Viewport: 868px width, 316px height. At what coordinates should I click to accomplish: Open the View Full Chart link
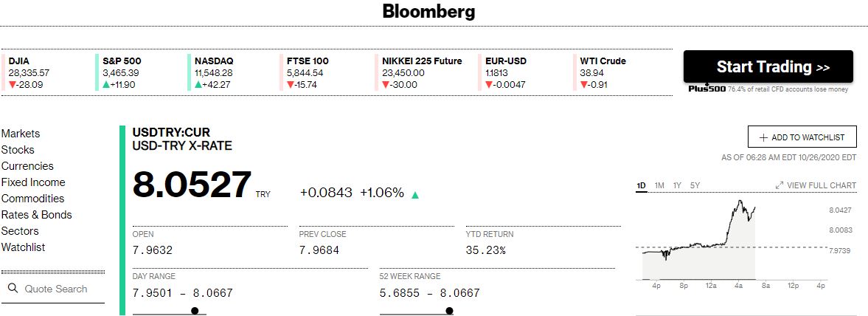coord(816,185)
